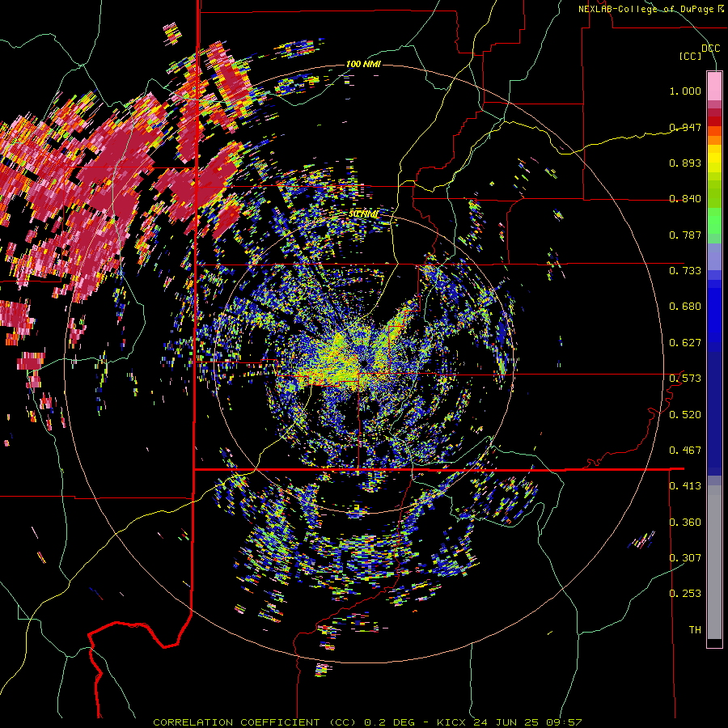This screenshot has height=728, width=728.
Task: Click the 0.413 scale value
Action: coord(685,486)
